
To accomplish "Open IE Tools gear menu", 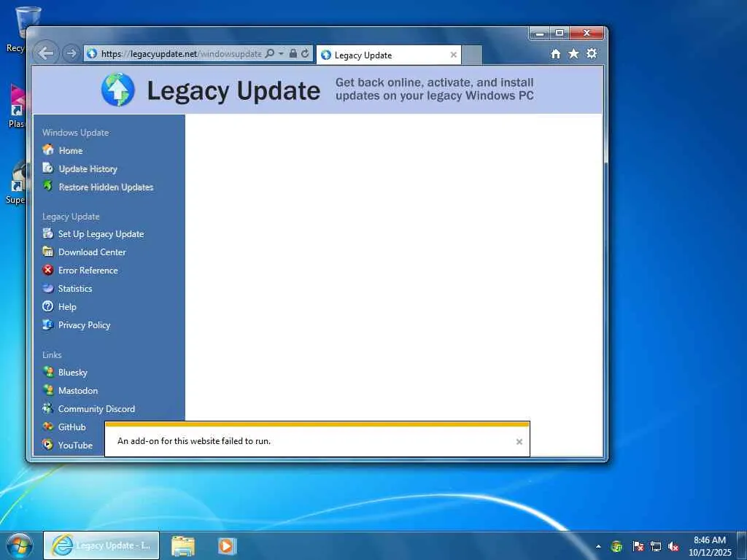I will (x=592, y=53).
